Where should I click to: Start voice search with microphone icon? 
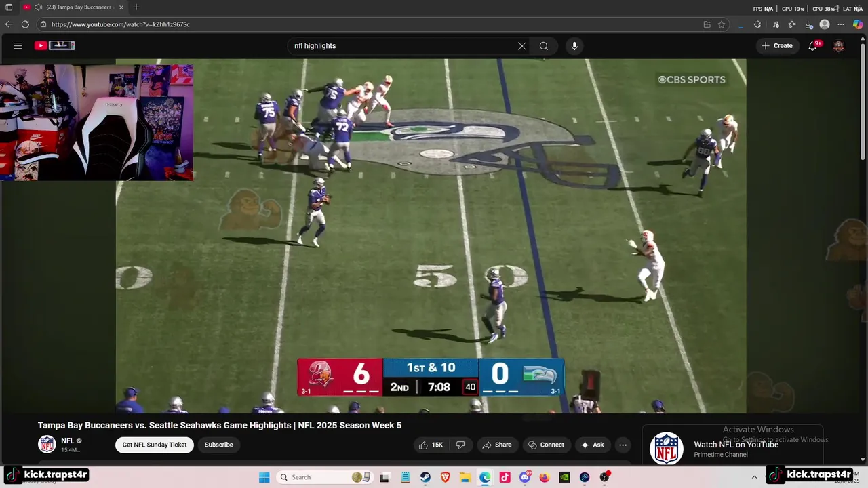[574, 46]
